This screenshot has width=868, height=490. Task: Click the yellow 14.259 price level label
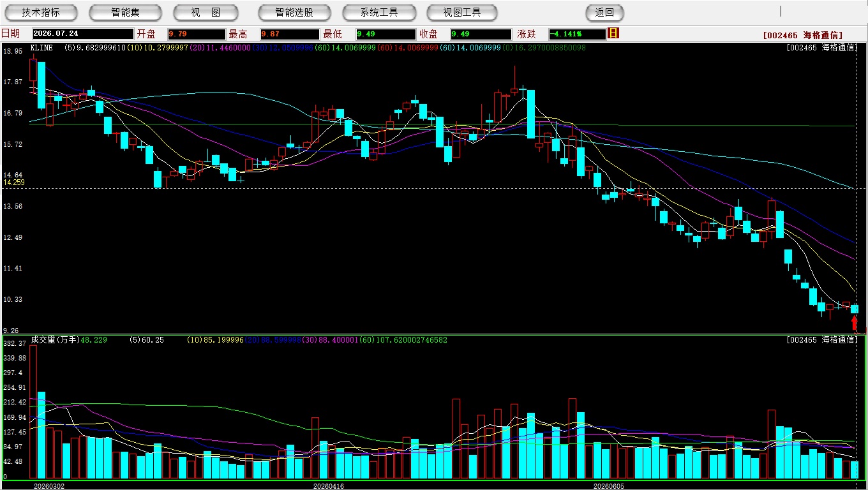point(14,182)
